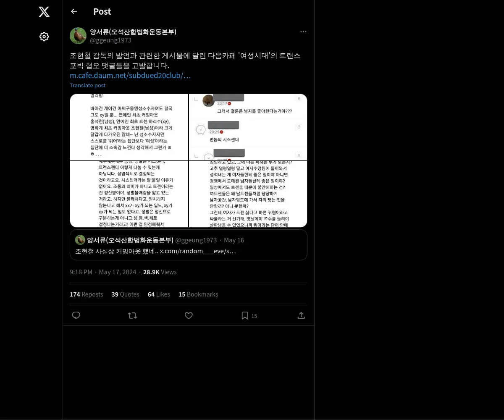Like the post with heart icon
Viewport: 504px width, 420px height.
[189, 315]
